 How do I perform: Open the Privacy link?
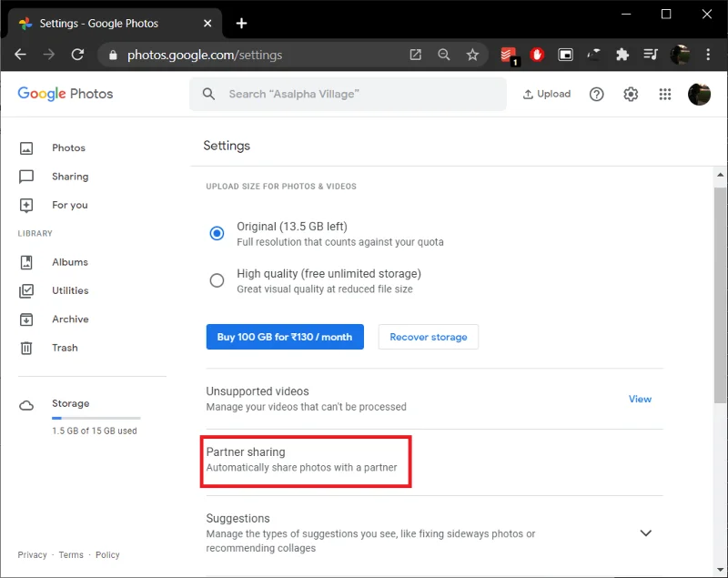point(32,554)
